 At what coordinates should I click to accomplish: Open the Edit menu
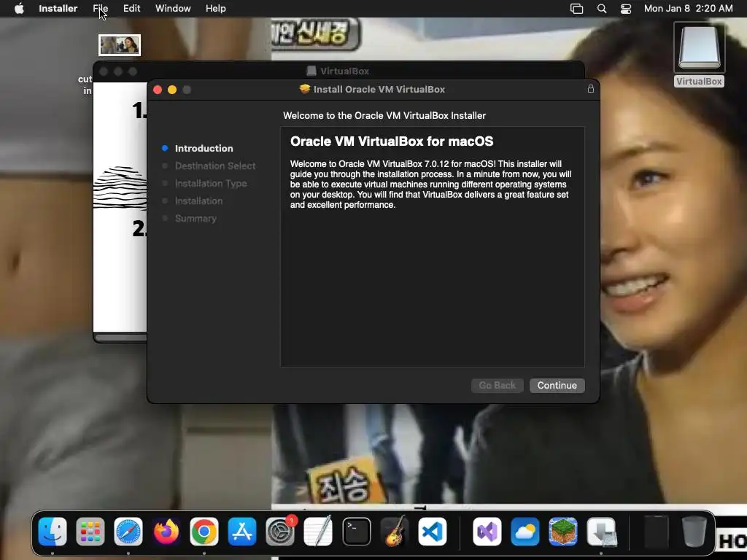click(x=131, y=9)
